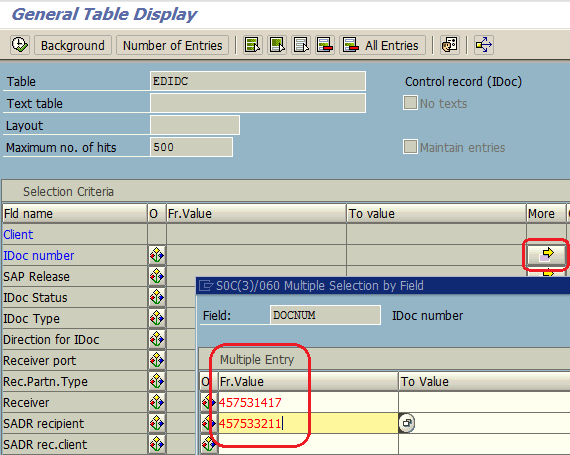Click the Fr.Value header in Selection Criteria
The width and height of the screenshot is (570, 455).
coord(256,214)
